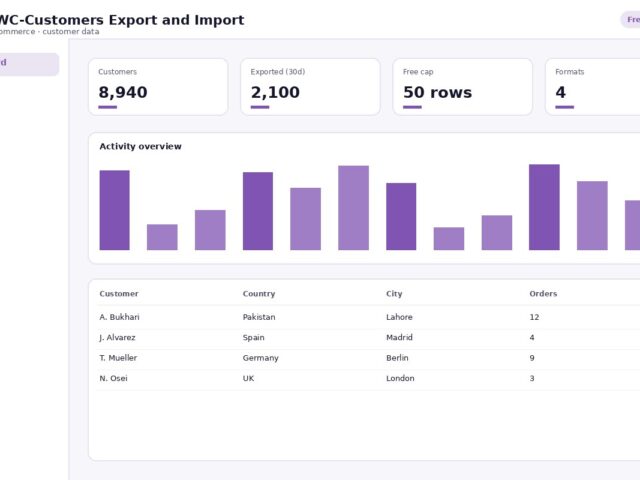Click the Madrid city cell
The height and width of the screenshot is (480, 640).
[399, 338]
